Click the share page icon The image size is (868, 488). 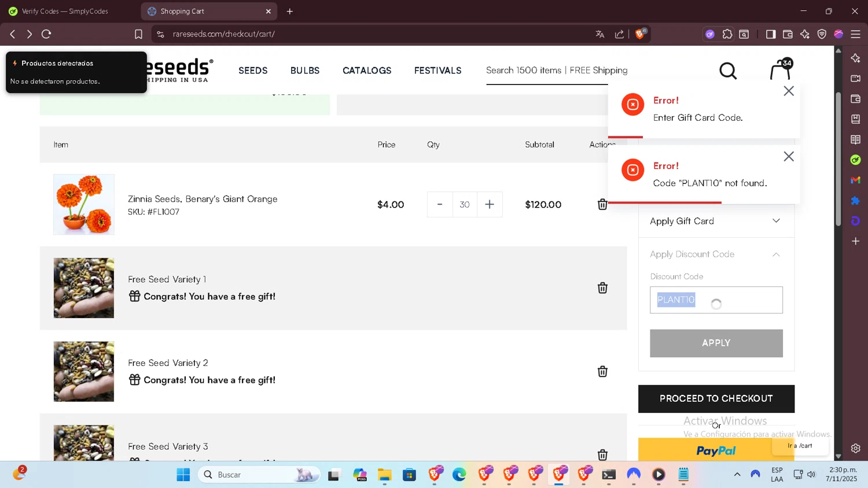(619, 34)
